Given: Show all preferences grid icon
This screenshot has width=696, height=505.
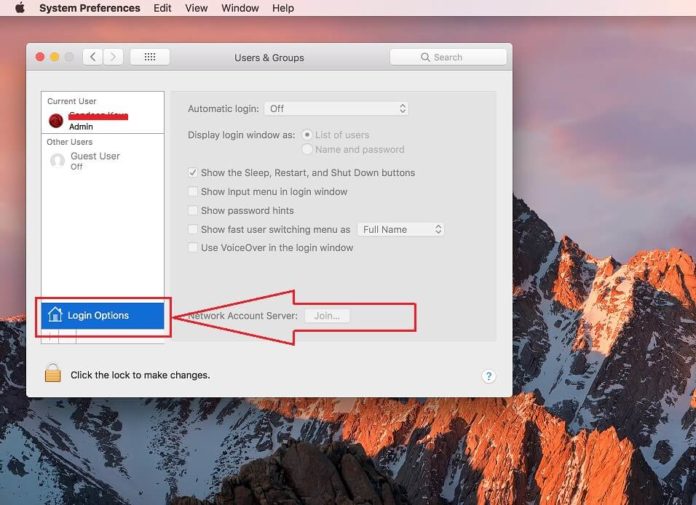Looking at the screenshot, I should 150,57.
